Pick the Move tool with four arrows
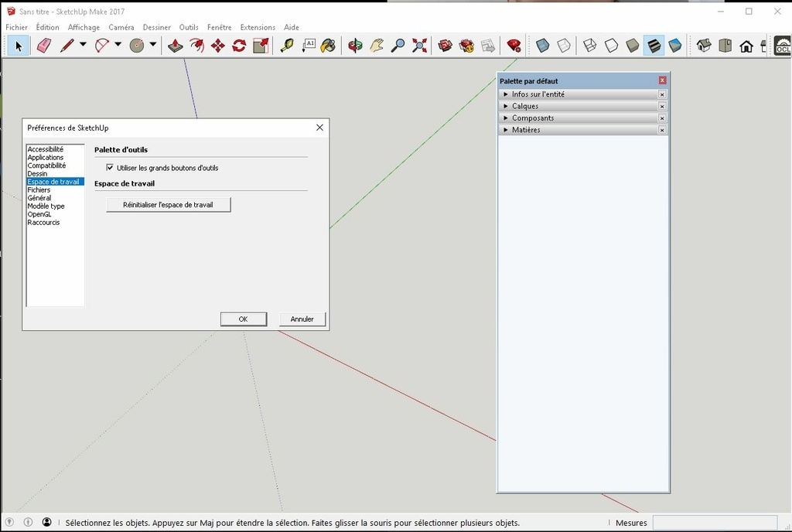This screenshot has width=792, height=532. [217, 46]
